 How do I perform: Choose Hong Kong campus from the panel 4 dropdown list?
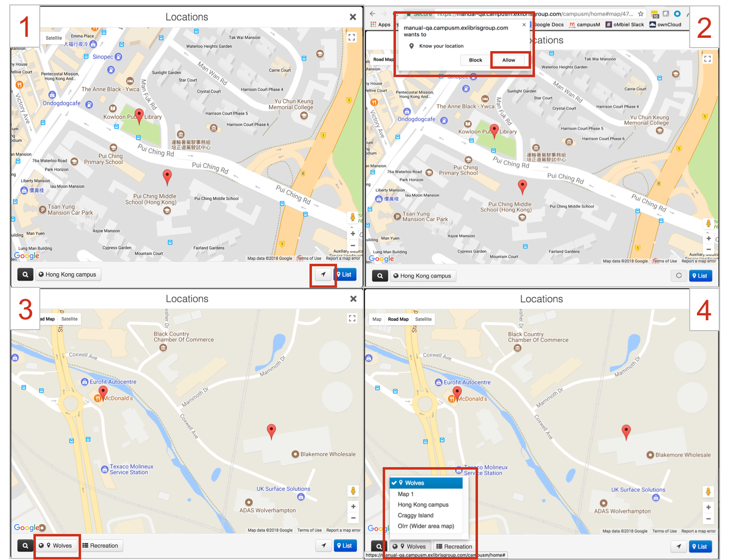(x=426, y=505)
